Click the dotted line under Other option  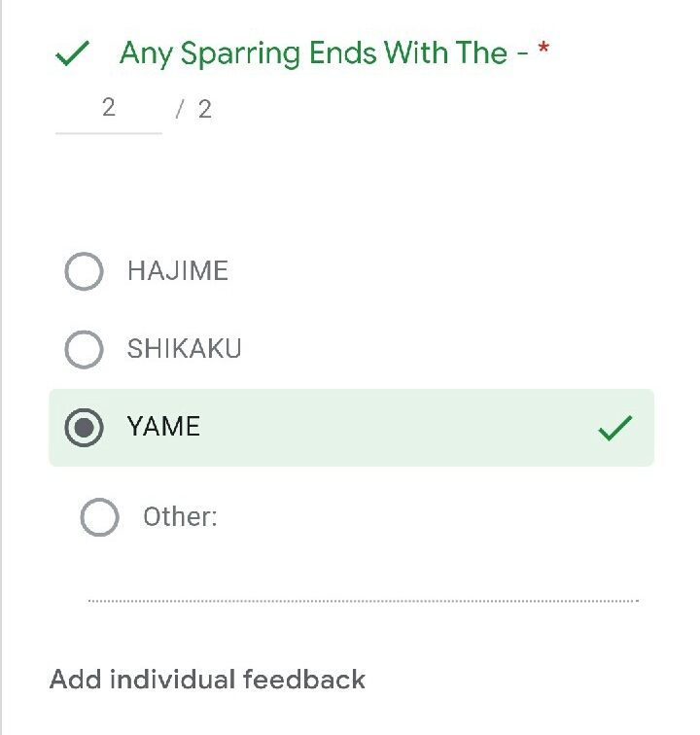(x=363, y=601)
